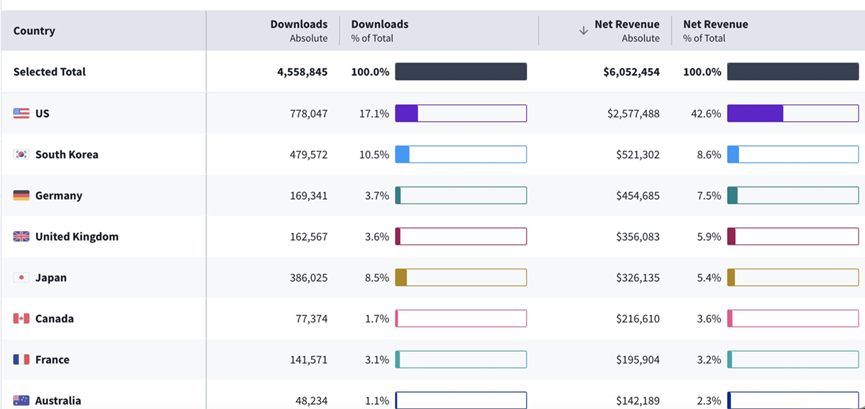Select the South Korea country name
The width and height of the screenshot is (865, 409).
[67, 155]
